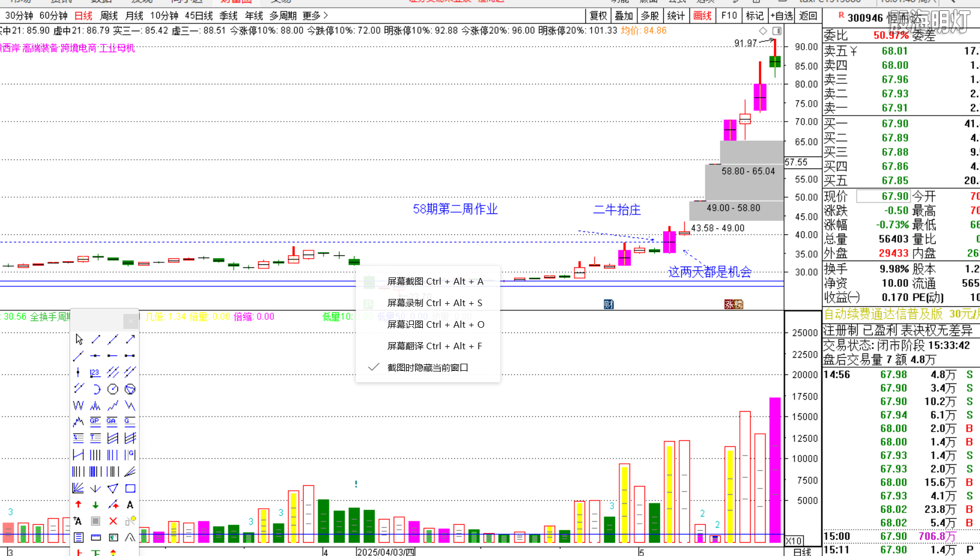The height and width of the screenshot is (556, 980).
Task: Click the 10分钟 period button
Action: tap(164, 16)
